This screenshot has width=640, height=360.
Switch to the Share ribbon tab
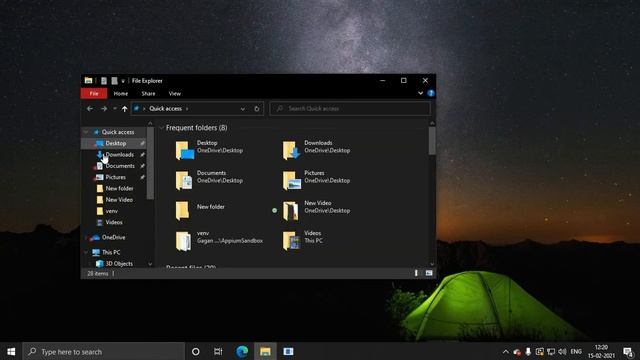(x=148, y=93)
